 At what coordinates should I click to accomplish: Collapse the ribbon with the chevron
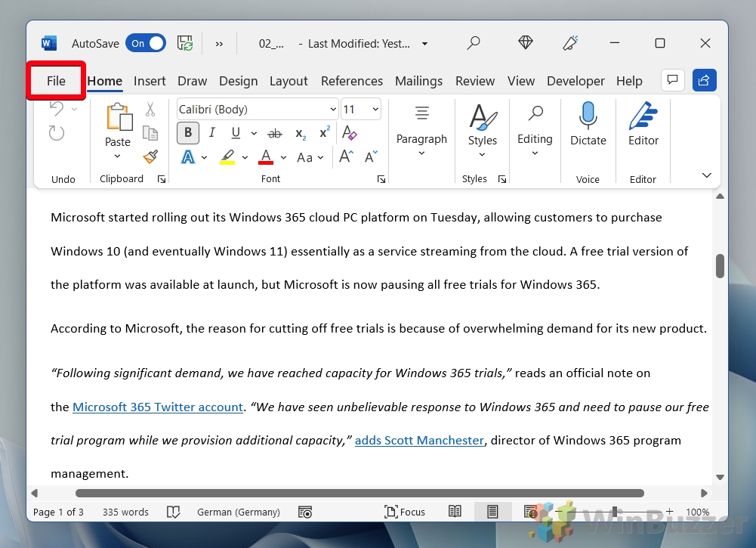[x=706, y=175]
